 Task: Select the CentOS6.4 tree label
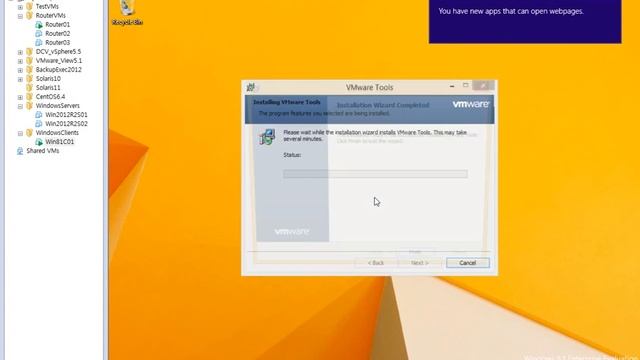point(51,96)
